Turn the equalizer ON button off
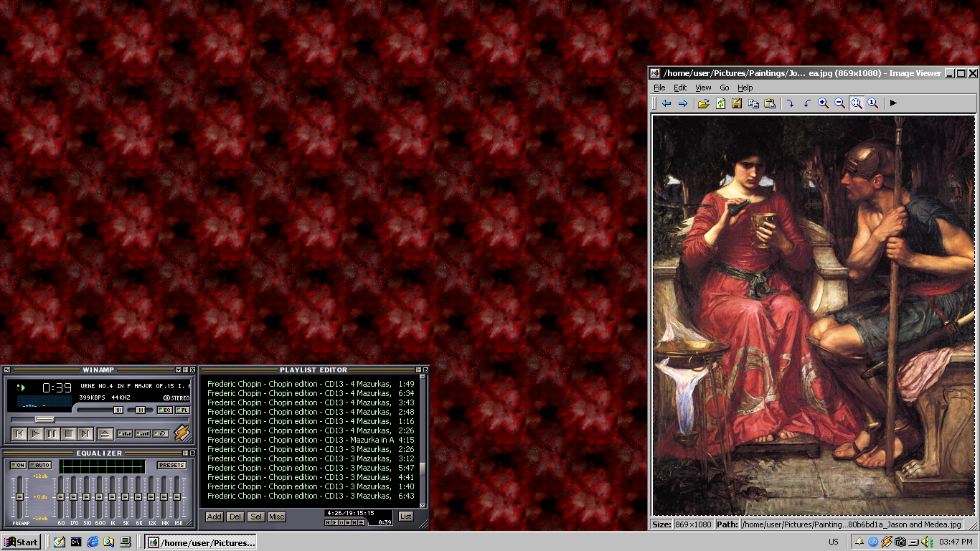 (18, 466)
